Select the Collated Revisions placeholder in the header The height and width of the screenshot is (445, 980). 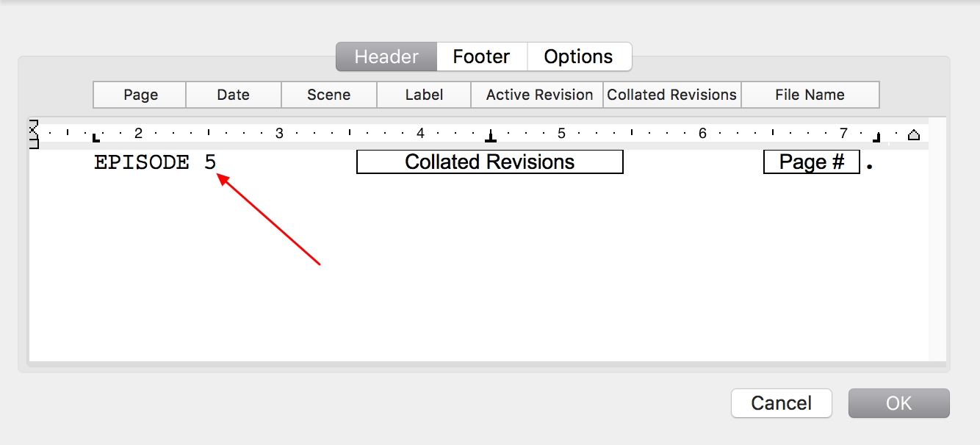click(489, 162)
